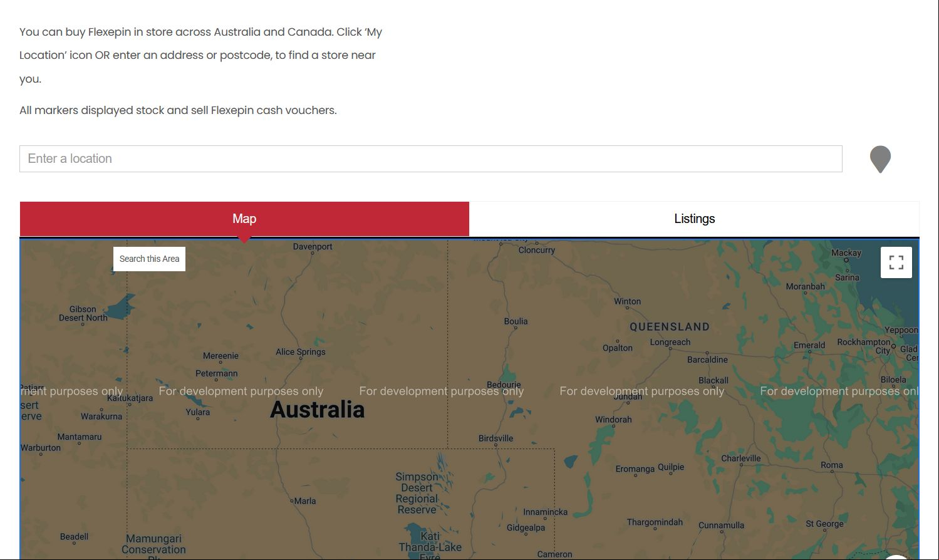Click Winton on the map
Viewport: 939px width, 560px height.
[x=627, y=301]
